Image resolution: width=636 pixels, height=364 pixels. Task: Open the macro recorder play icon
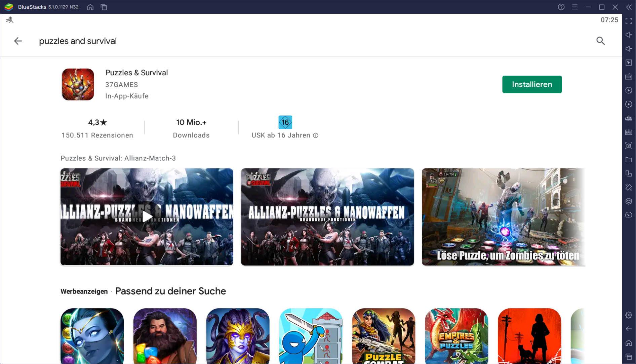629,90
